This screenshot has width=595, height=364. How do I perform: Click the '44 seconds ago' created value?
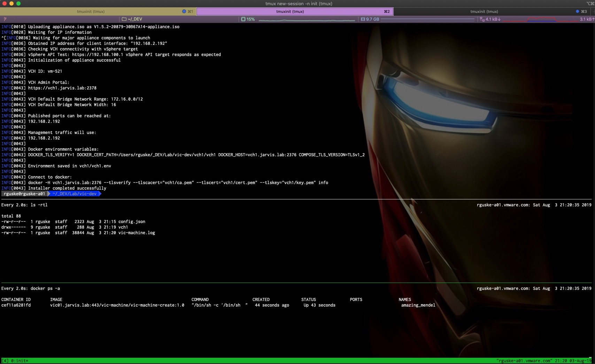(272, 305)
